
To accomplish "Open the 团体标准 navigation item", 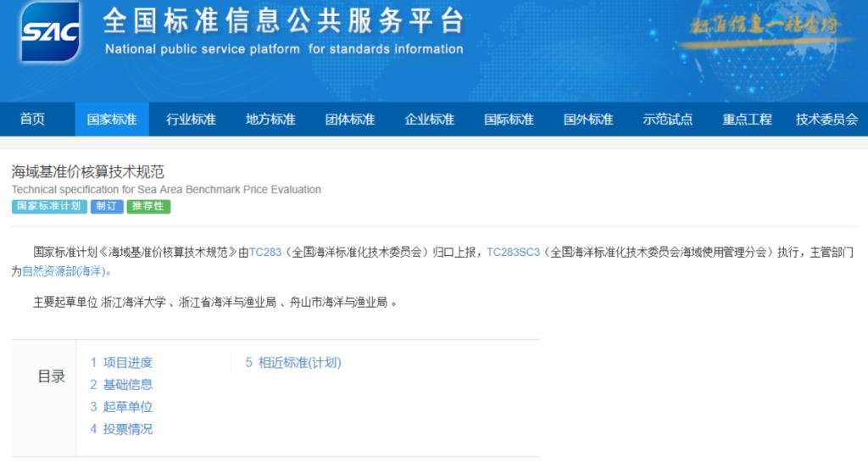I will click(350, 120).
